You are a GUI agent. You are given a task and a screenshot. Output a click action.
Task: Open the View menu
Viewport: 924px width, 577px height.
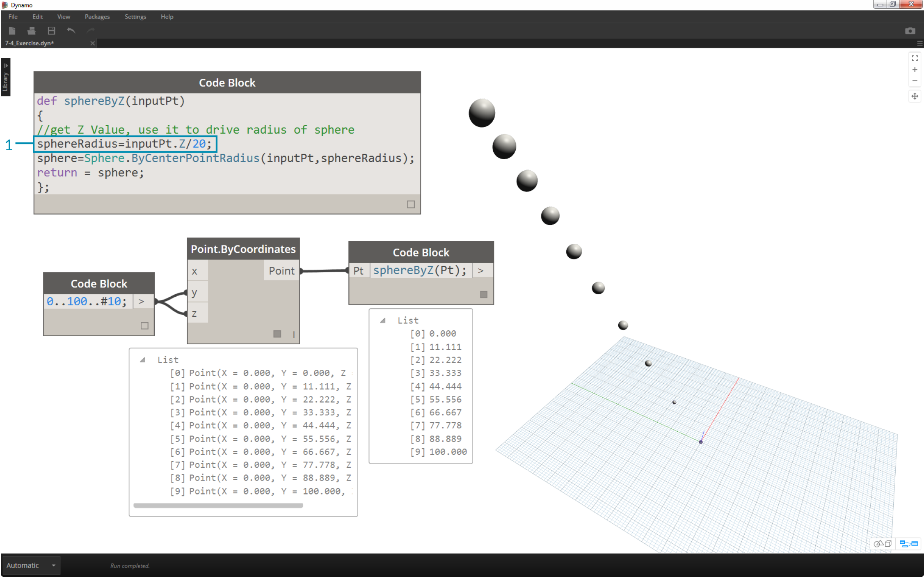pyautogui.click(x=64, y=16)
